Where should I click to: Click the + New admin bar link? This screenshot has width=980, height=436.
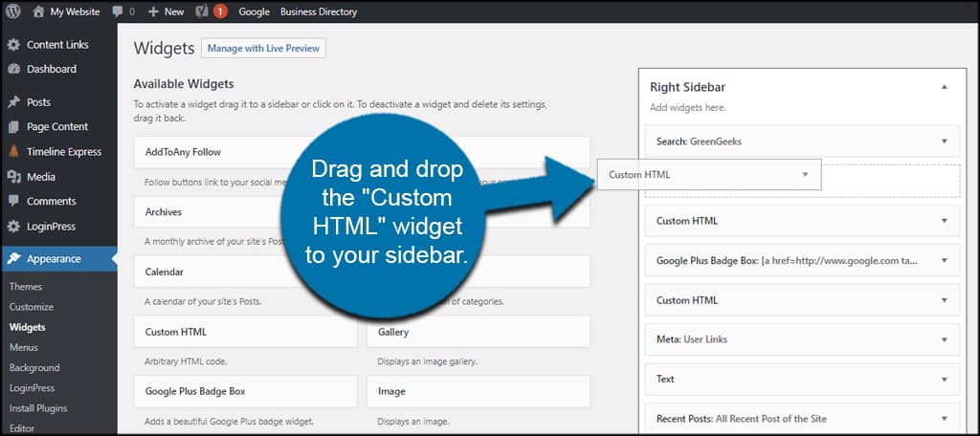click(x=166, y=11)
